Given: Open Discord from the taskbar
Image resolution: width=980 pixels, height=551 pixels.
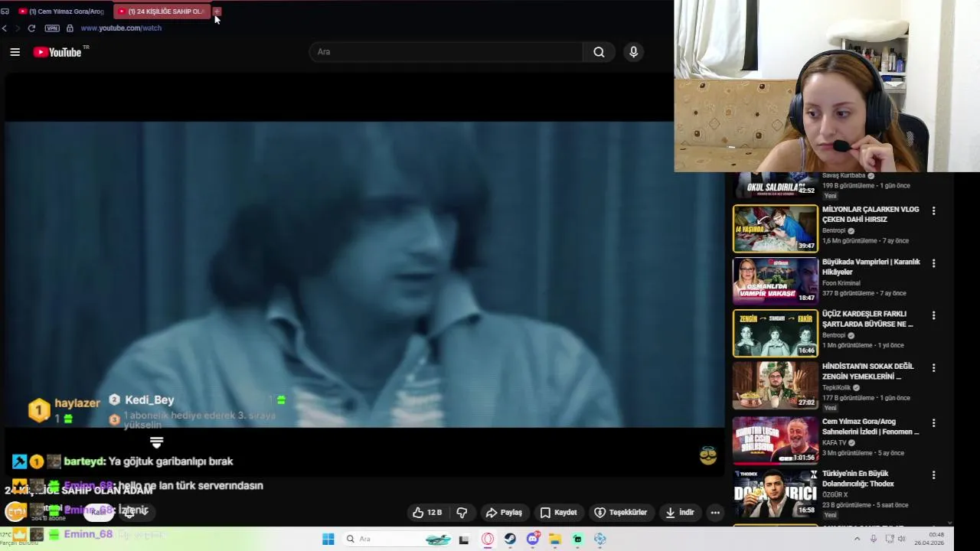Looking at the screenshot, I should 533,540.
